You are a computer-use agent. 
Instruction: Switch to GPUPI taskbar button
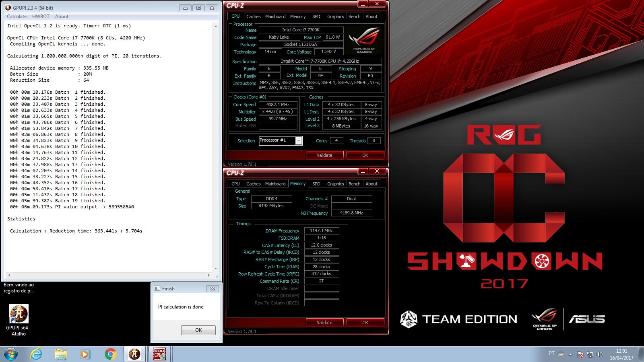[134, 354]
